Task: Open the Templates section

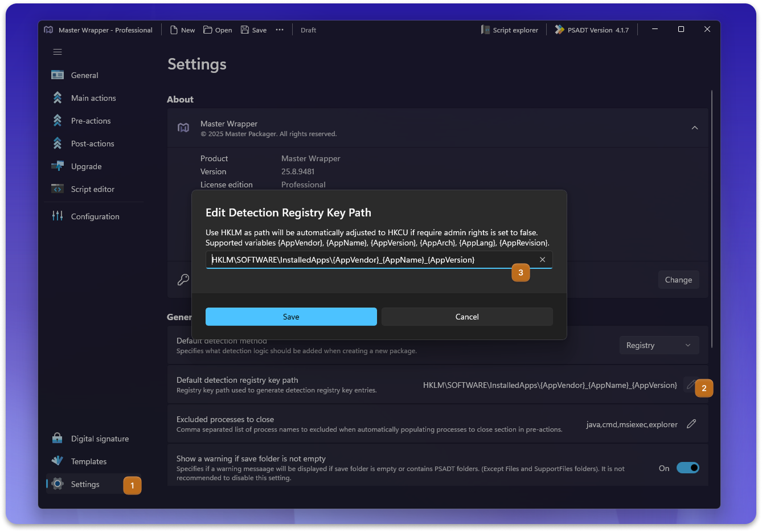Action: 88,461
